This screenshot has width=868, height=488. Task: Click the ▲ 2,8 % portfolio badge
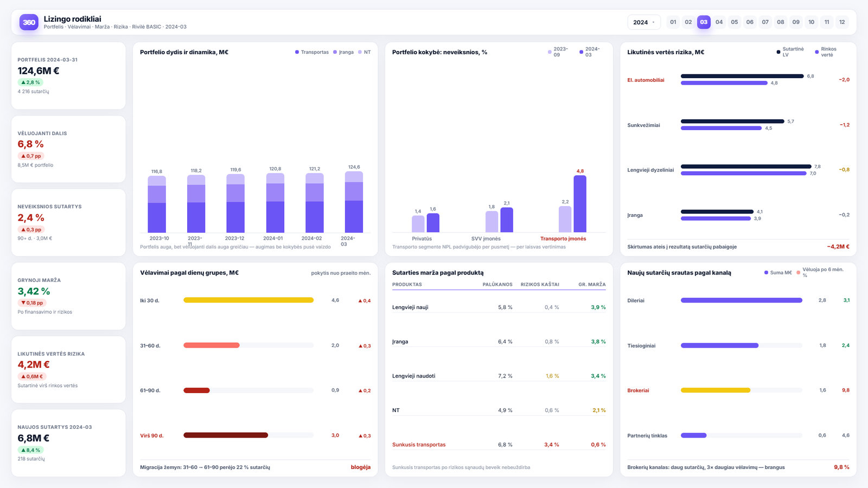[30, 82]
